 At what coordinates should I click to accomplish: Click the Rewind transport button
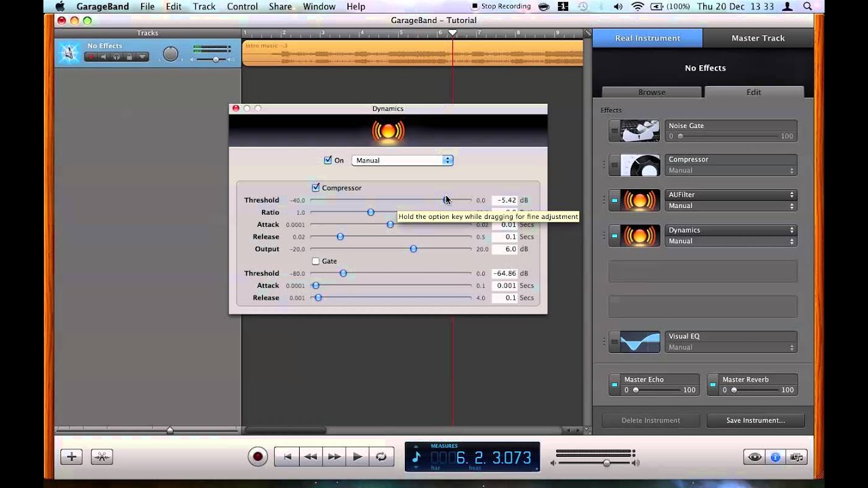coord(311,457)
